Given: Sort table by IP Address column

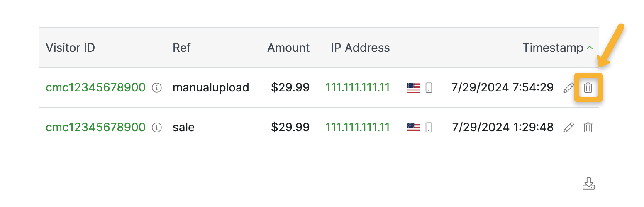Looking at the screenshot, I should tap(360, 48).
